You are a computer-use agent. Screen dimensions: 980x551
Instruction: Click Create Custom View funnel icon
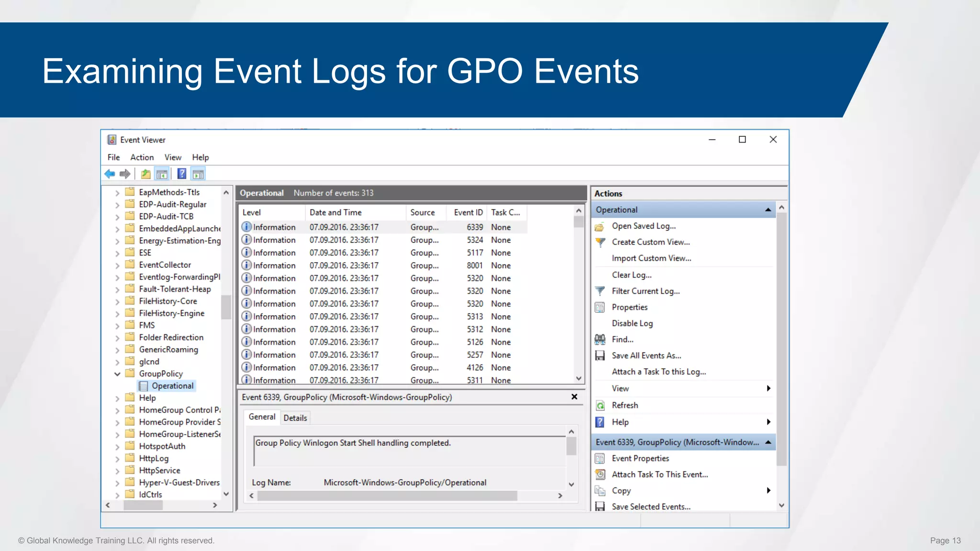pyautogui.click(x=600, y=242)
